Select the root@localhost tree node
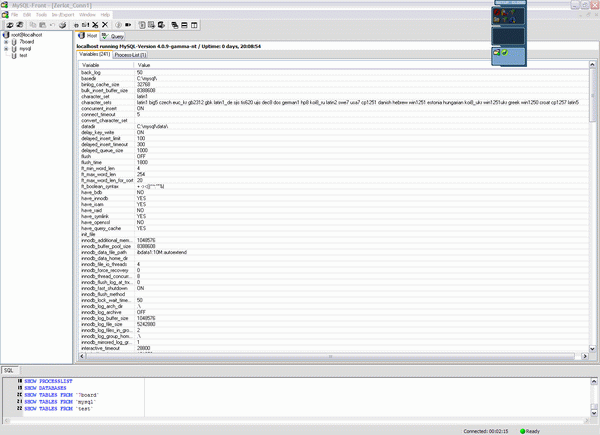 coord(27,35)
